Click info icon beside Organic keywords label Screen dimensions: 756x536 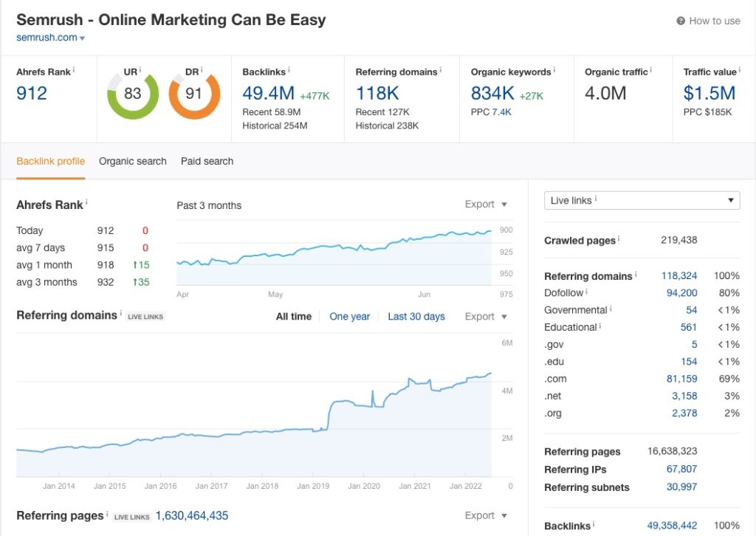pos(554,70)
